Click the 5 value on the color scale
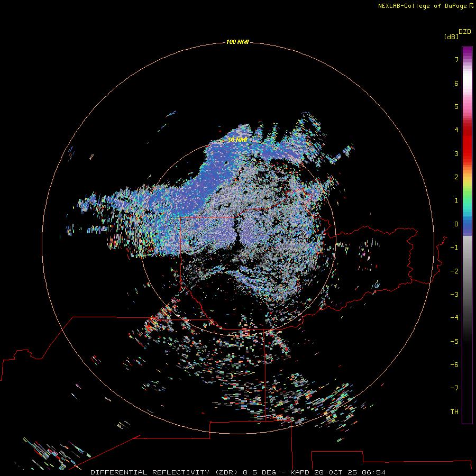This screenshot has width=476, height=476. click(456, 106)
